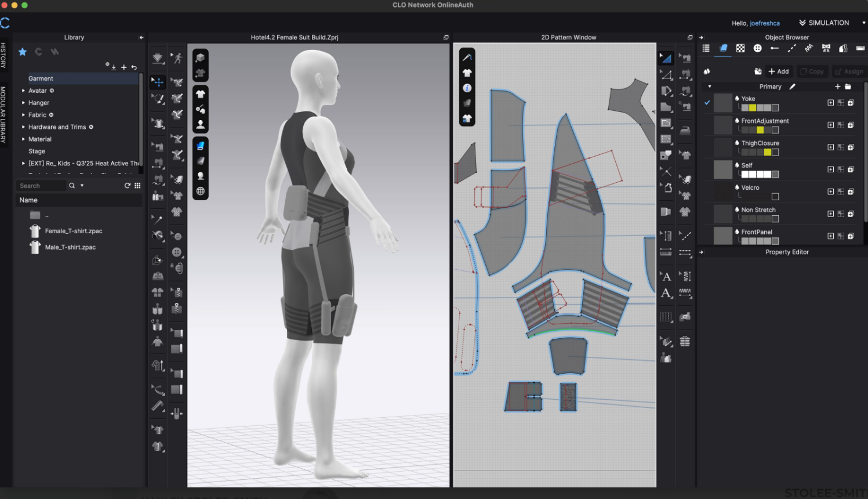Viewport: 868px width, 499px height.
Task: Select the lasso selection tool
Action: (158, 98)
